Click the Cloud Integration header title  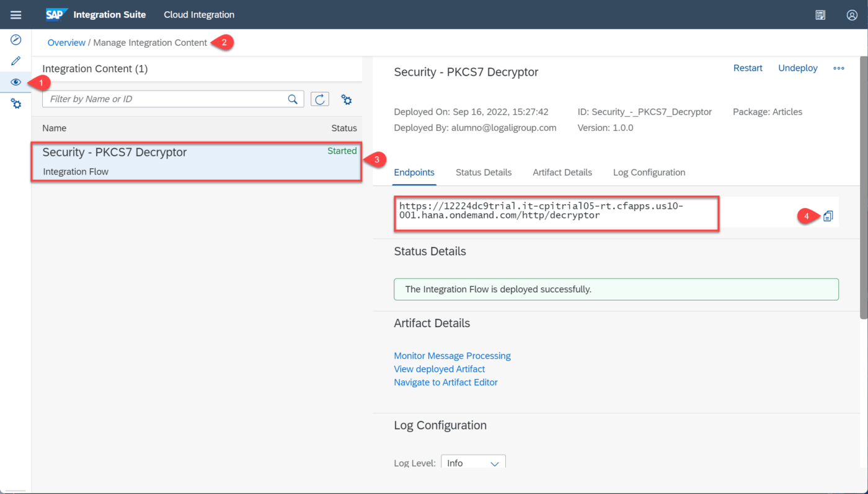click(199, 15)
